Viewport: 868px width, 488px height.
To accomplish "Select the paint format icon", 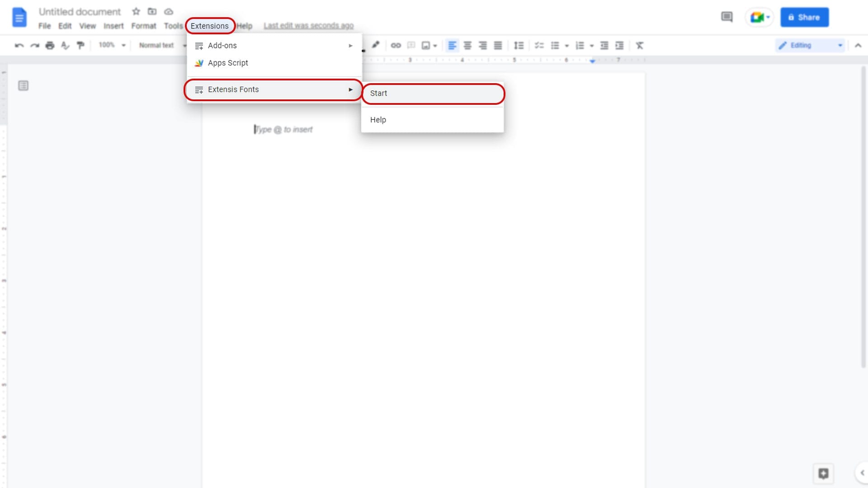I will (80, 45).
